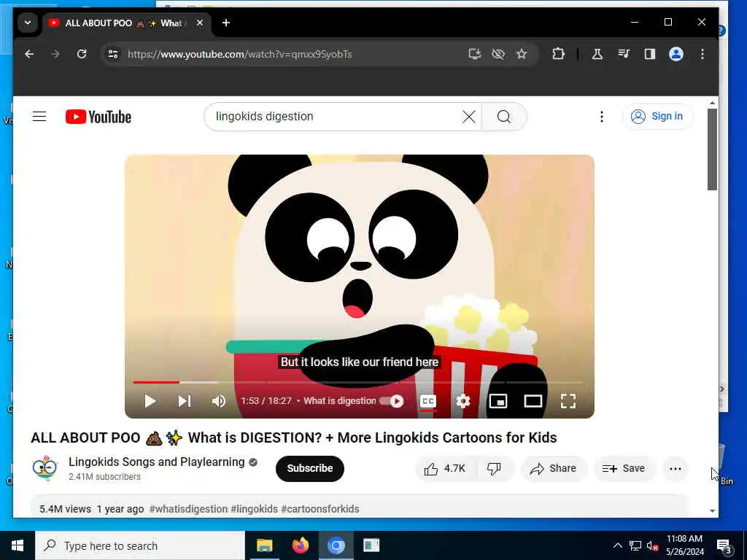Expand the tab search dropdown arrow
Image resolution: width=747 pixels, height=560 pixels.
pos(28,23)
